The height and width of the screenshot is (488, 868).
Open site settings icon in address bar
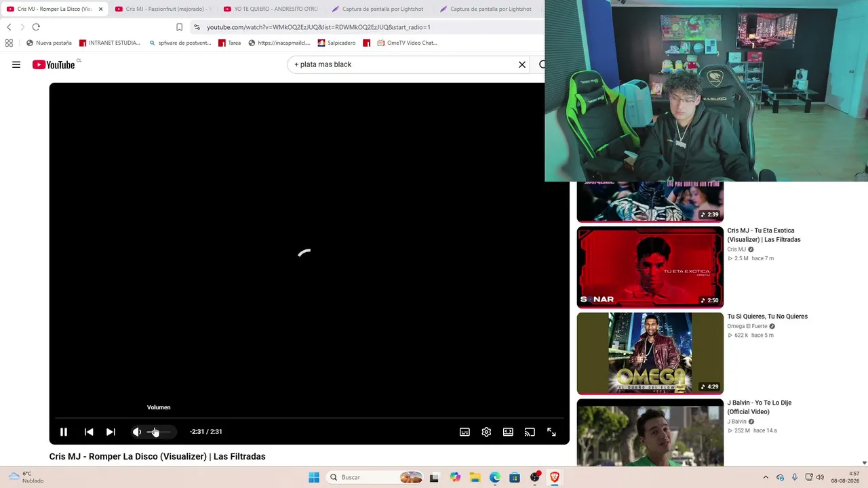coord(197,27)
